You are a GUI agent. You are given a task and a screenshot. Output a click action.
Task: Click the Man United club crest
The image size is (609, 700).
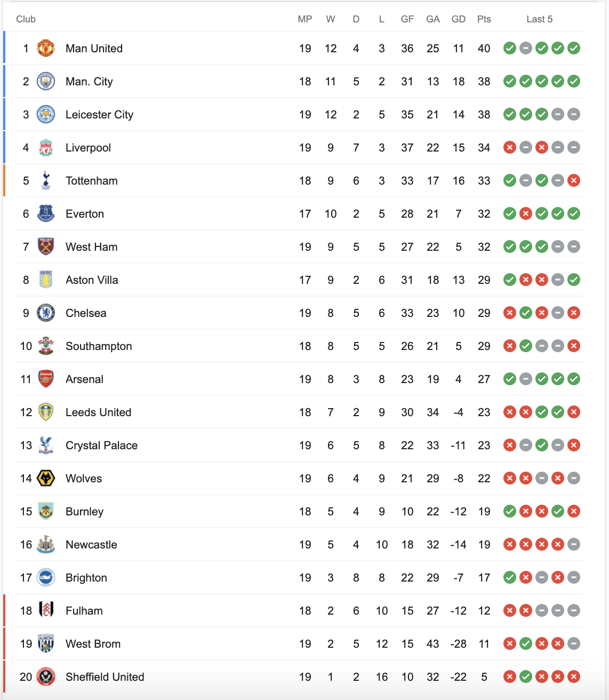46,48
